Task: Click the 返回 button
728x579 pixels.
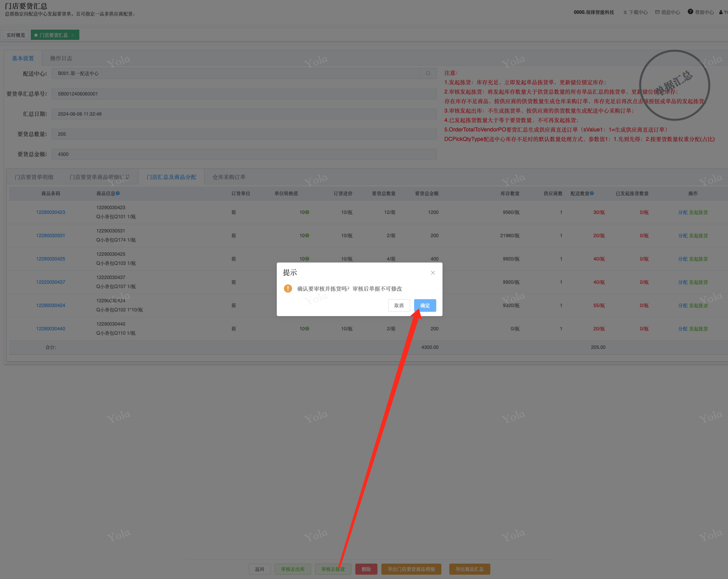Action: 260,569
